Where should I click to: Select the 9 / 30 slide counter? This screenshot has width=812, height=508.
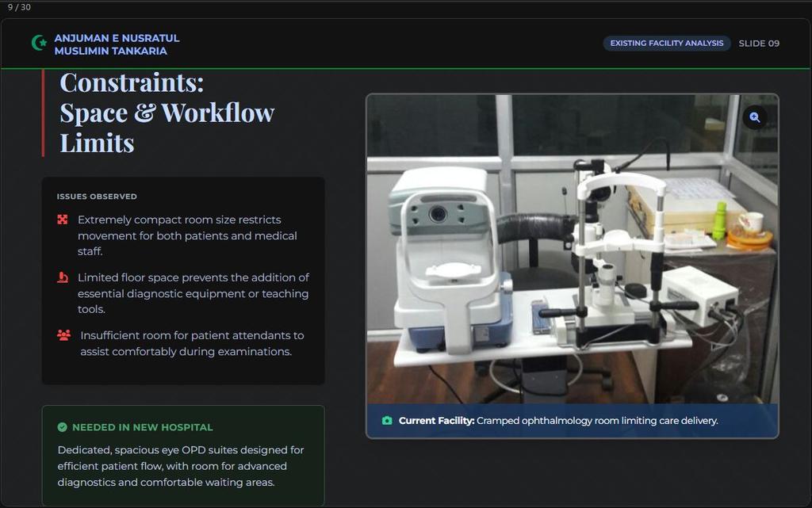pos(20,6)
